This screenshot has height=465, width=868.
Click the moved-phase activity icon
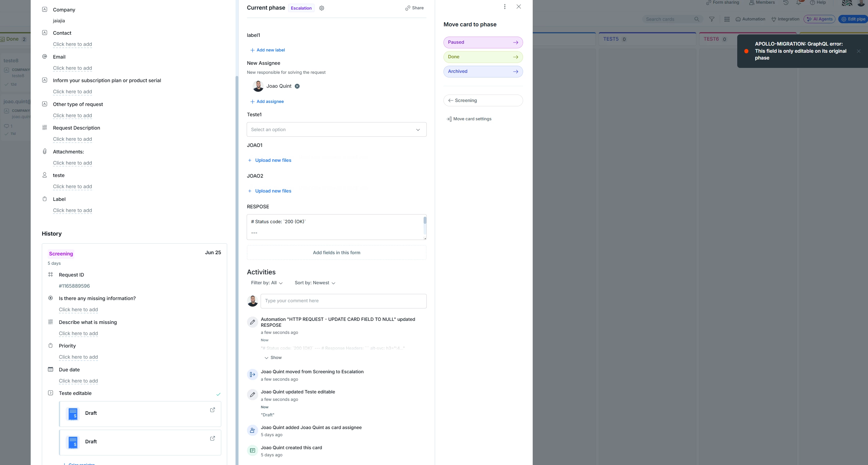[252, 374]
